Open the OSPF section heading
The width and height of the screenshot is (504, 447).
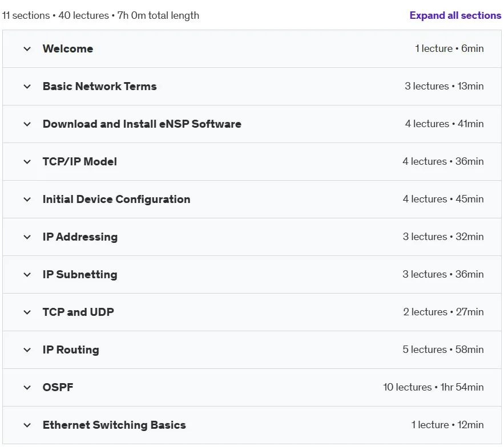[x=58, y=387]
